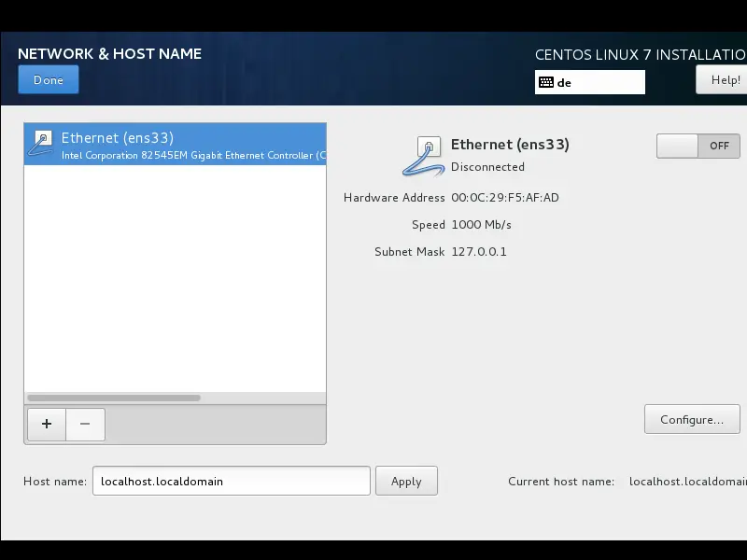Click the large Ethernet icon in the details pane
Screen dimensions: 747x560
pos(424,156)
